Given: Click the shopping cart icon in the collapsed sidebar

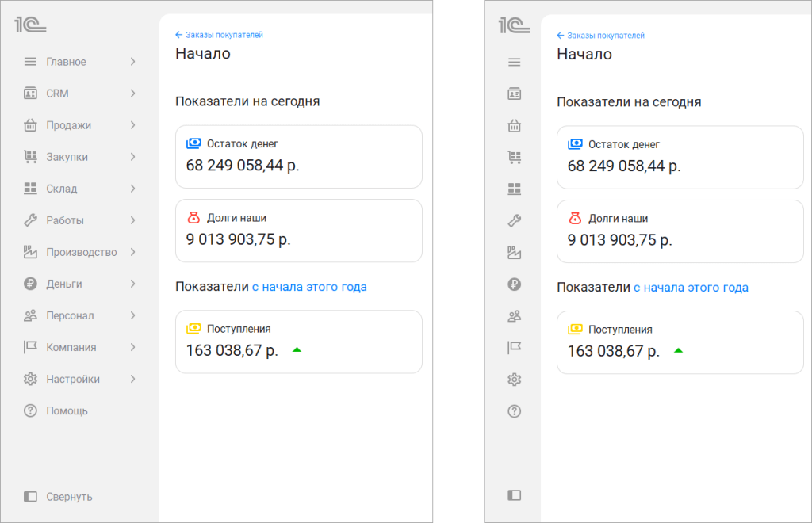Looking at the screenshot, I should pos(514,157).
